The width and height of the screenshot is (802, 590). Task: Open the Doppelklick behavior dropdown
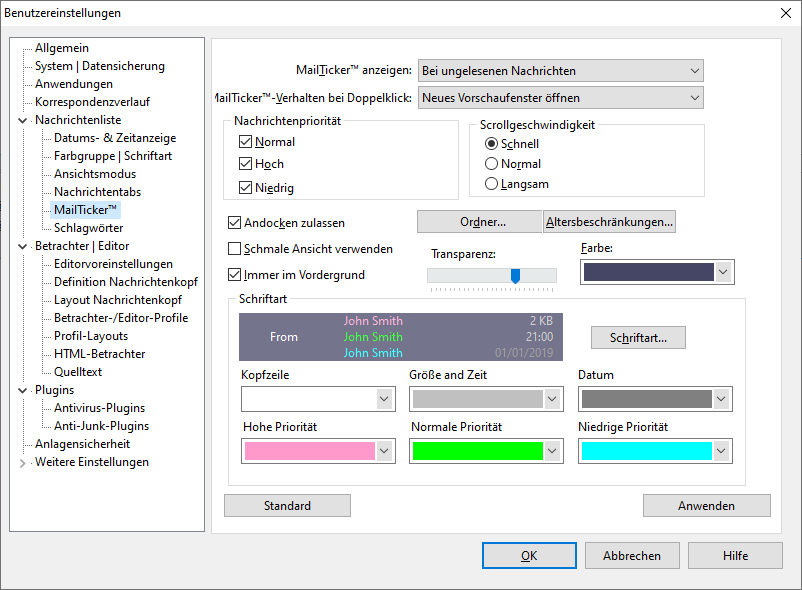[x=561, y=98]
